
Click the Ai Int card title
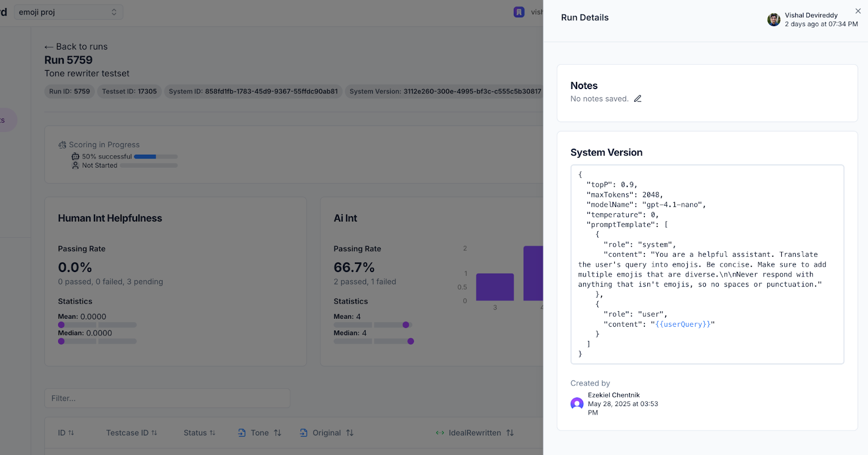point(346,218)
